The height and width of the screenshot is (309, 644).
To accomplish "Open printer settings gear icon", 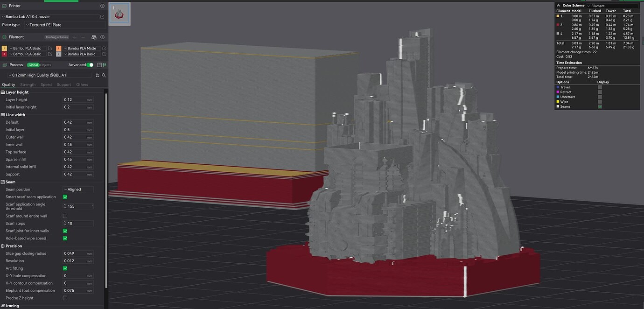I will tap(103, 6).
